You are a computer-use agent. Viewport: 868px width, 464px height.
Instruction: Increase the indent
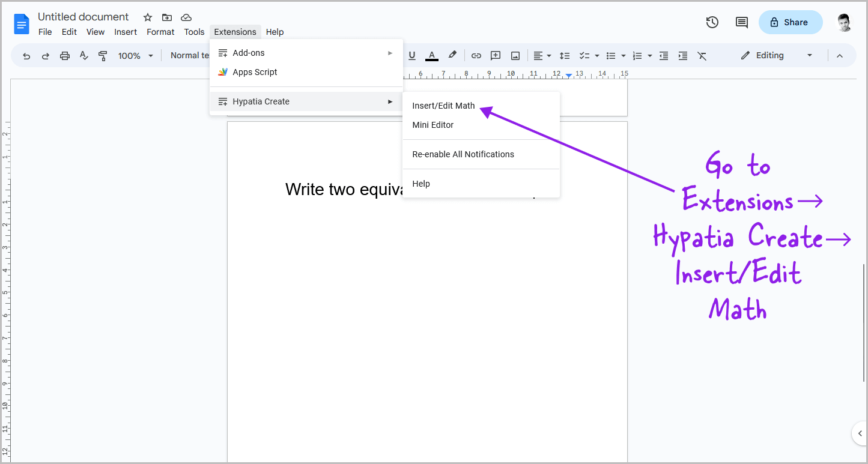(683, 56)
